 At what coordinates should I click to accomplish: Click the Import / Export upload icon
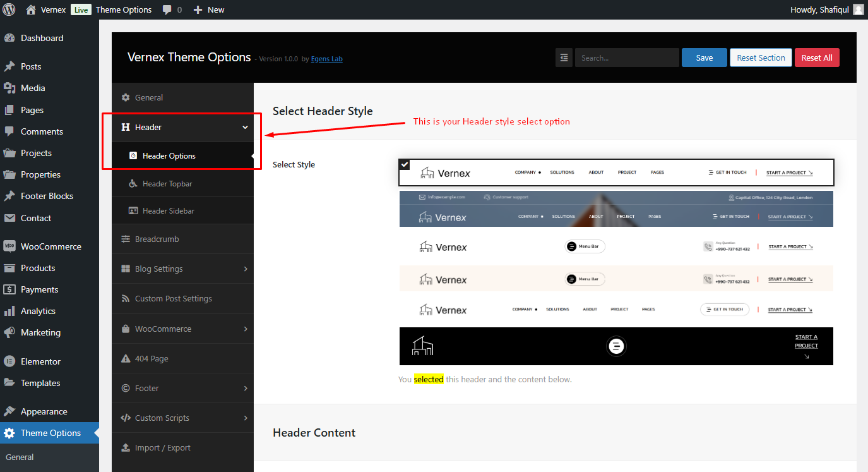125,447
